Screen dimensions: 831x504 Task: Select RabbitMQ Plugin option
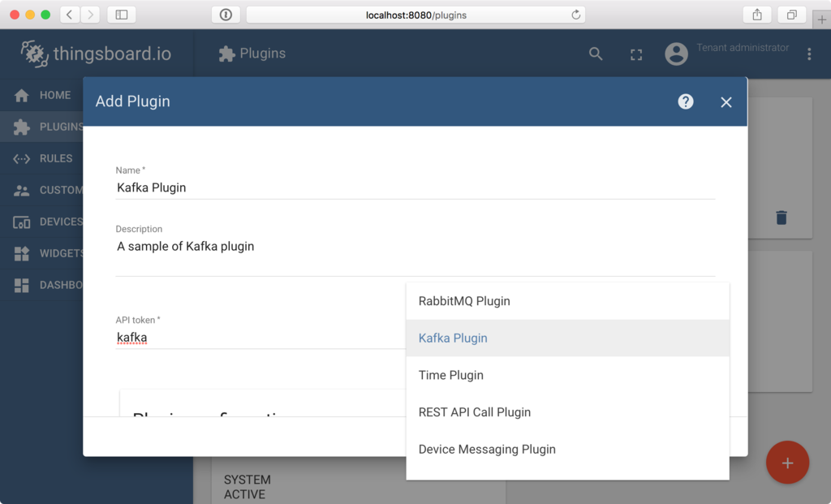click(567, 301)
